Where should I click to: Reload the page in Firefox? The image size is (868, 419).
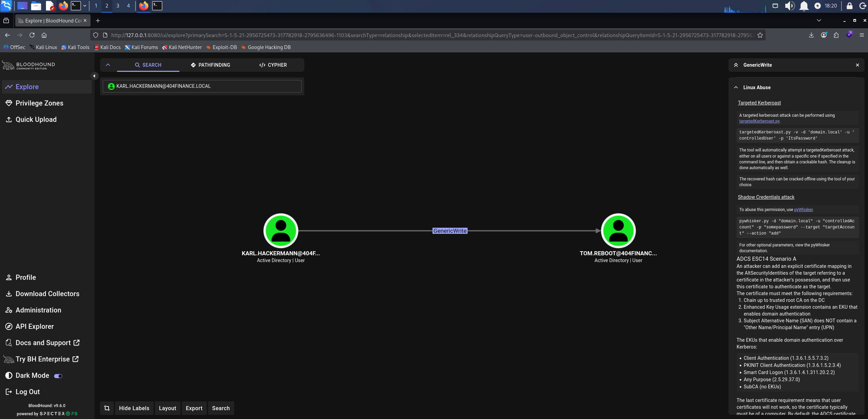pyautogui.click(x=32, y=35)
